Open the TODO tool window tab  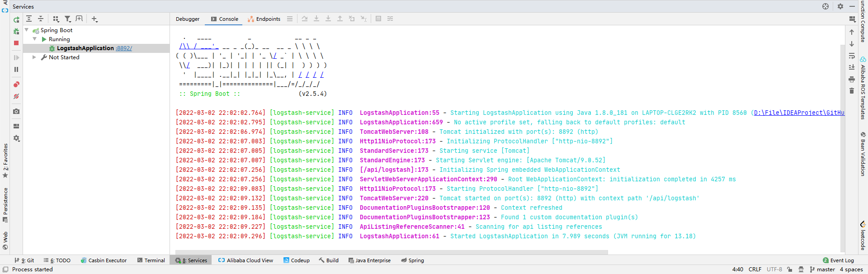click(57, 260)
